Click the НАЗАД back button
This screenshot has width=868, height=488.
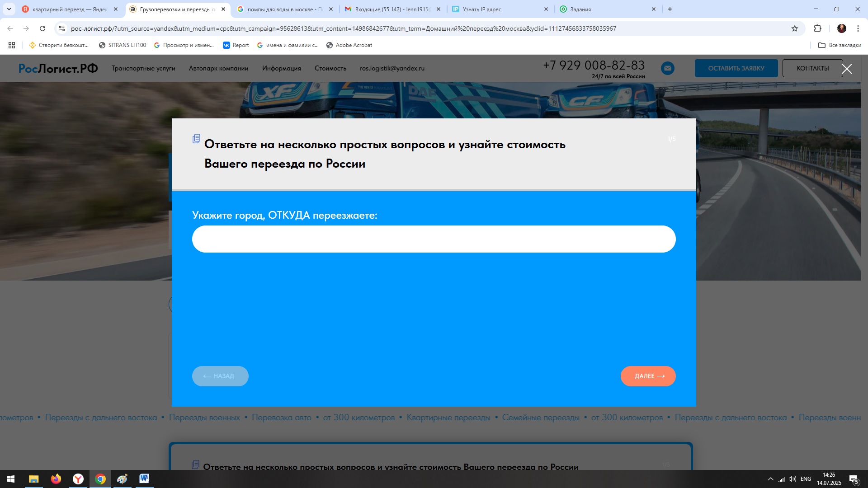pyautogui.click(x=220, y=376)
